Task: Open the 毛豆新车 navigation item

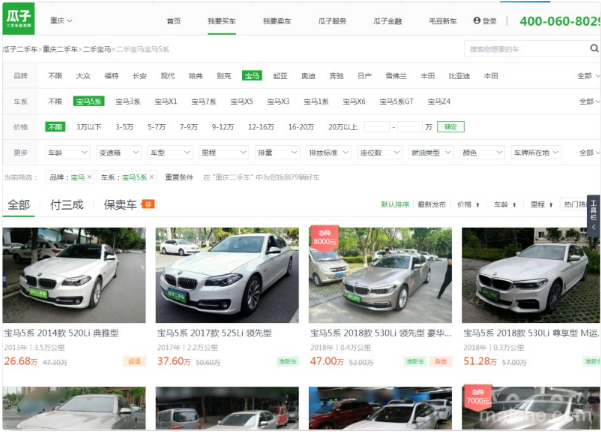Action: [443, 21]
